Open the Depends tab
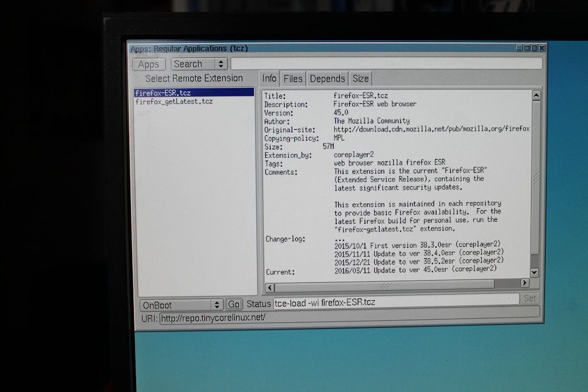 click(327, 79)
